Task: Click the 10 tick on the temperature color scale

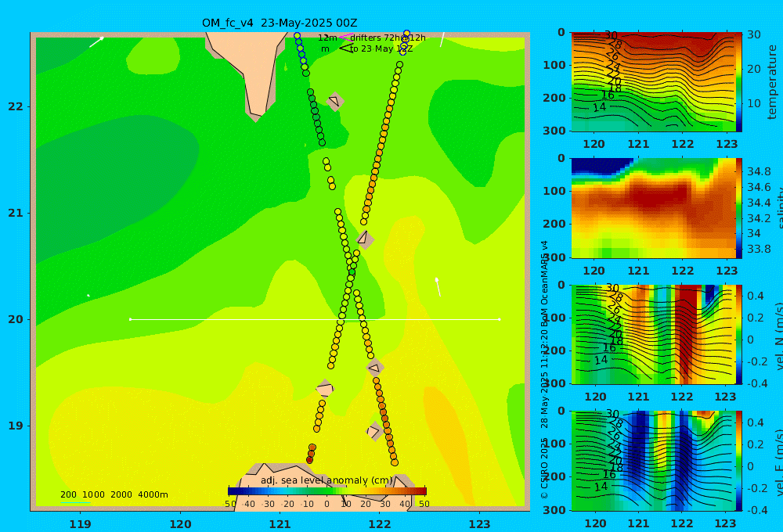Action: 753,103
